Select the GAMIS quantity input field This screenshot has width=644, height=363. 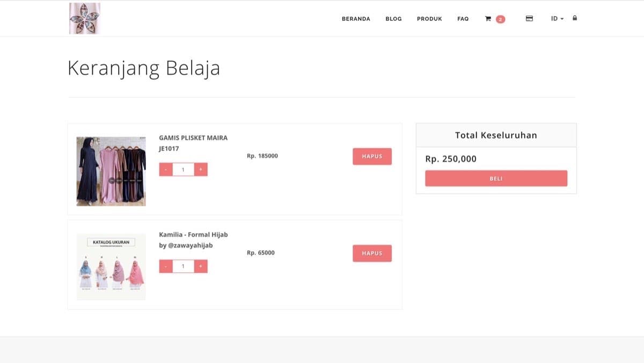[183, 169]
